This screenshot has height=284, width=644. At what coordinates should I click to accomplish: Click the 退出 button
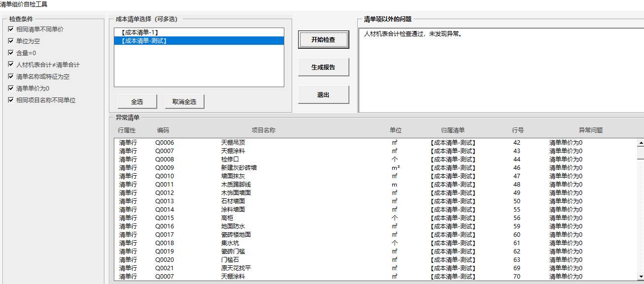click(x=323, y=95)
